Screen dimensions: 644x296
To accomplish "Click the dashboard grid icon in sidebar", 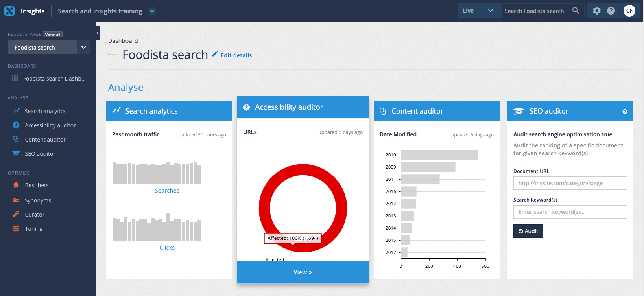I will (x=15, y=78).
